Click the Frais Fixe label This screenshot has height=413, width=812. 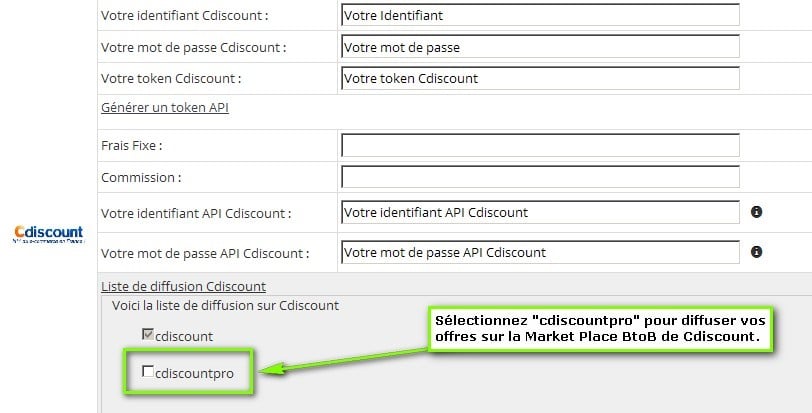[x=132, y=145]
